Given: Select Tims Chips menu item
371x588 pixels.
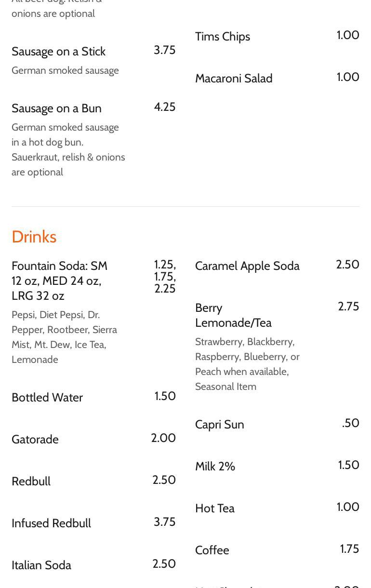Looking at the screenshot, I should tap(222, 37).
